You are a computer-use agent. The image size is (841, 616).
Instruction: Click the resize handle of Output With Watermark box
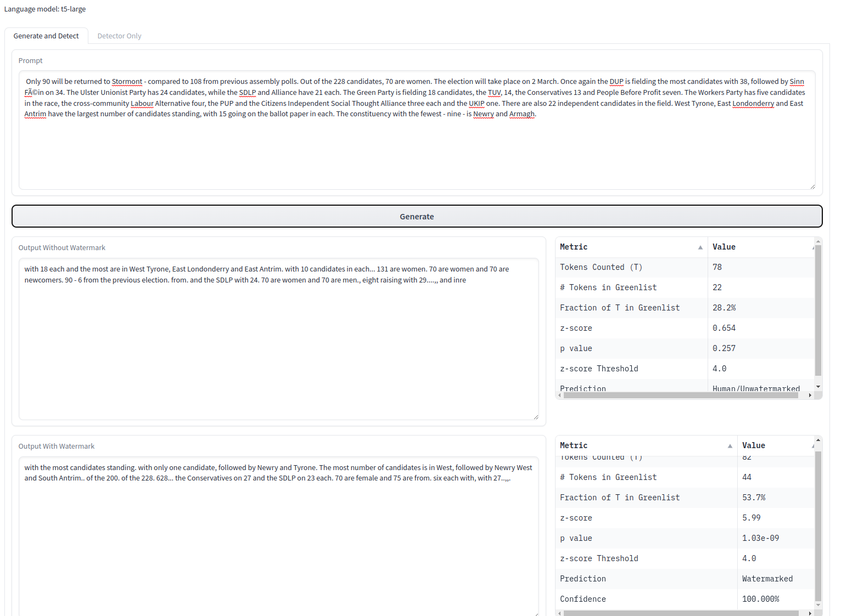(x=536, y=613)
